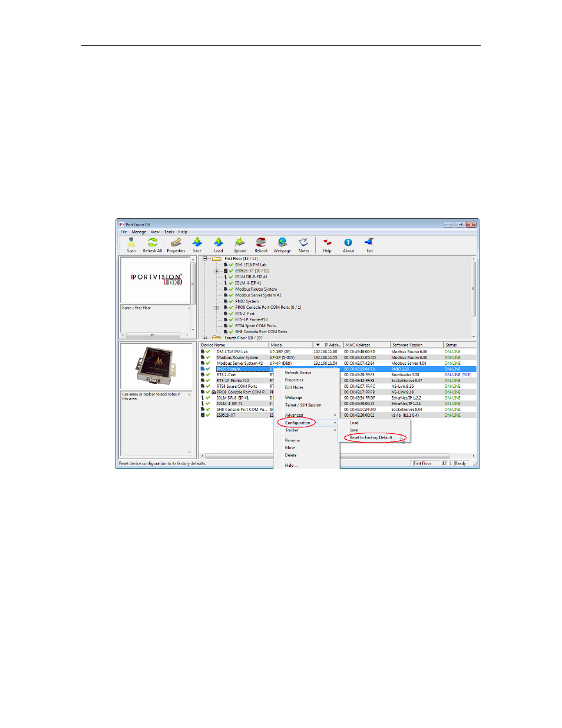Sort by Device Name column header
This screenshot has width=562, height=728.
pos(234,345)
